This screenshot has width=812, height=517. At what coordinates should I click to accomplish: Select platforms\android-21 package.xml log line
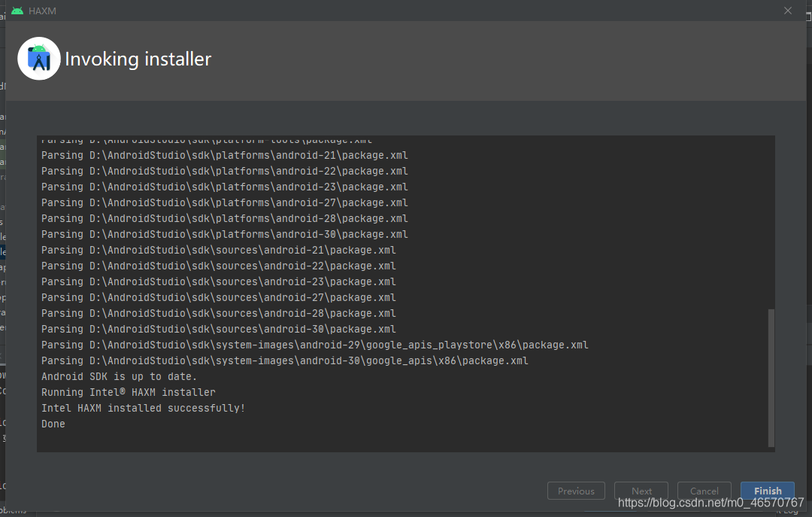(x=225, y=155)
